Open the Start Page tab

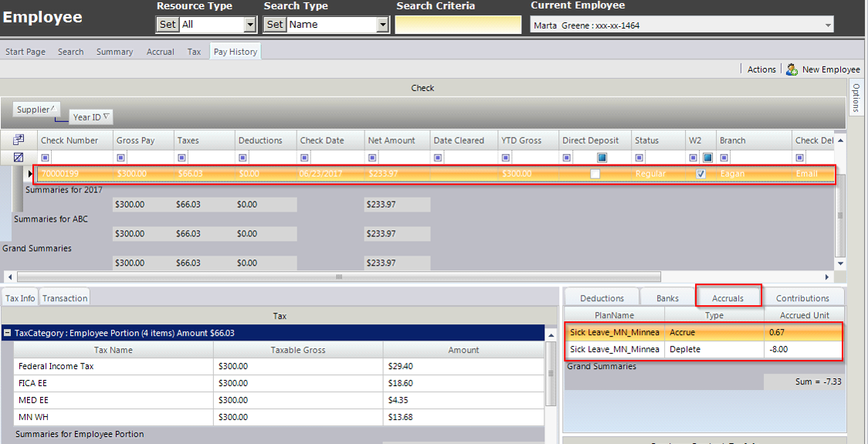tap(25, 52)
